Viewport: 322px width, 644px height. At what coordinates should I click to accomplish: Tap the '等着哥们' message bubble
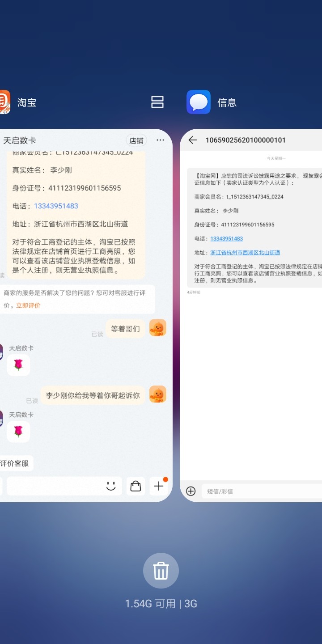[x=126, y=329]
